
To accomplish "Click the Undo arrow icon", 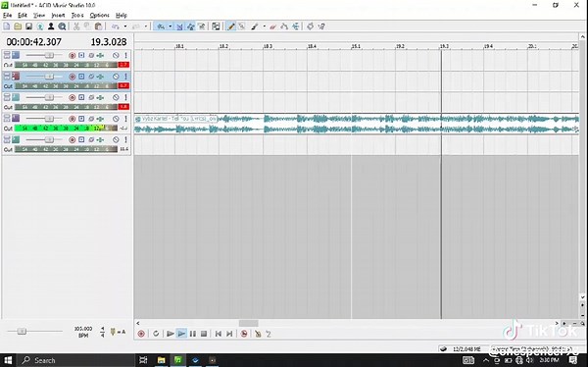I will [x=116, y=26].
